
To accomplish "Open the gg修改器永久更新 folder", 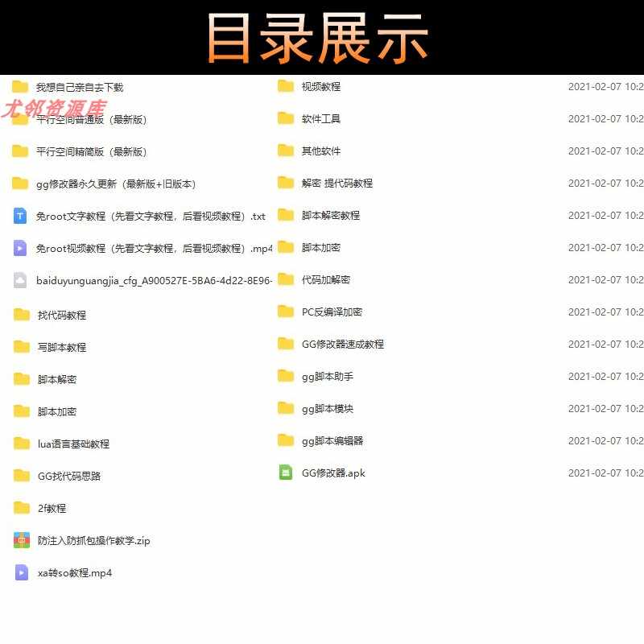I will pyautogui.click(x=20, y=183).
